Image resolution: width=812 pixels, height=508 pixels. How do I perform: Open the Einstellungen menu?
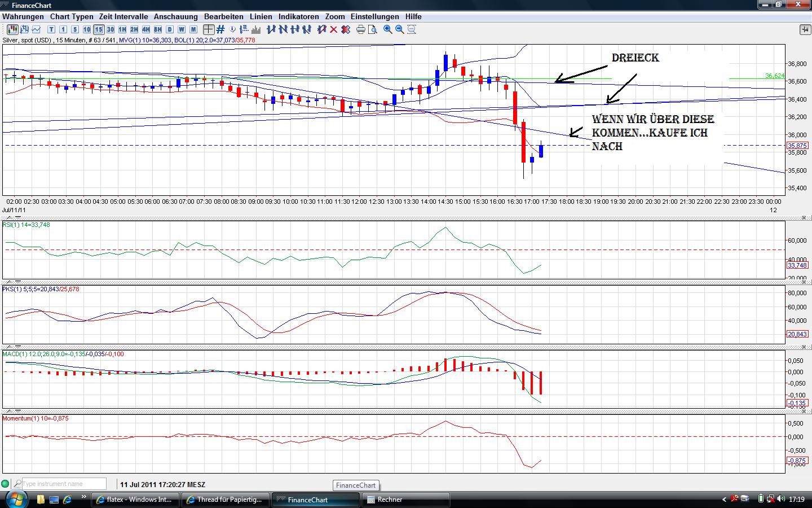(375, 17)
